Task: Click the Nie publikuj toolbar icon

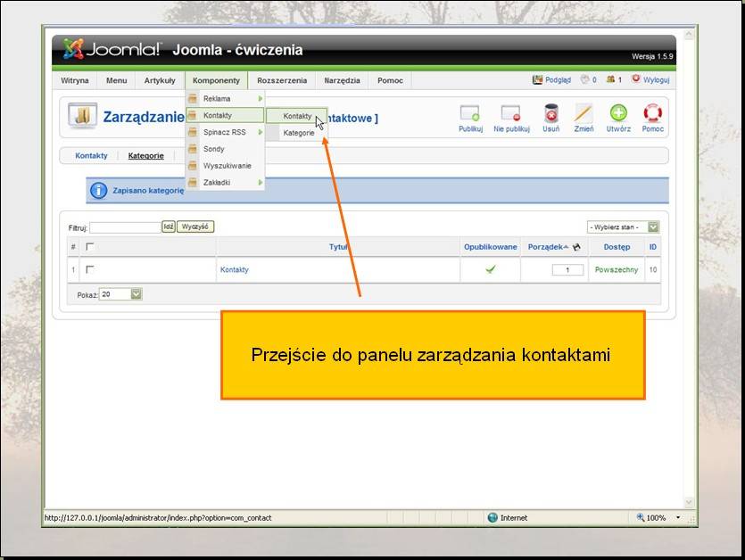Action: 510,113
